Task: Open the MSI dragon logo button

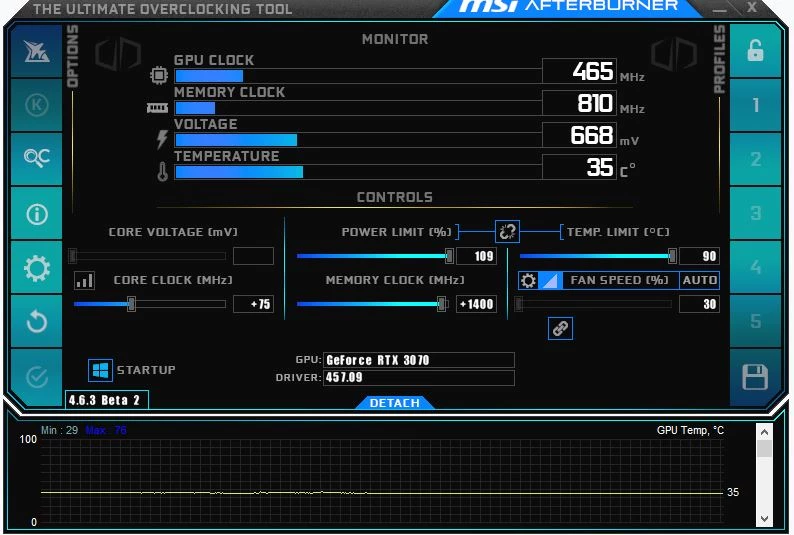Action: [36, 51]
